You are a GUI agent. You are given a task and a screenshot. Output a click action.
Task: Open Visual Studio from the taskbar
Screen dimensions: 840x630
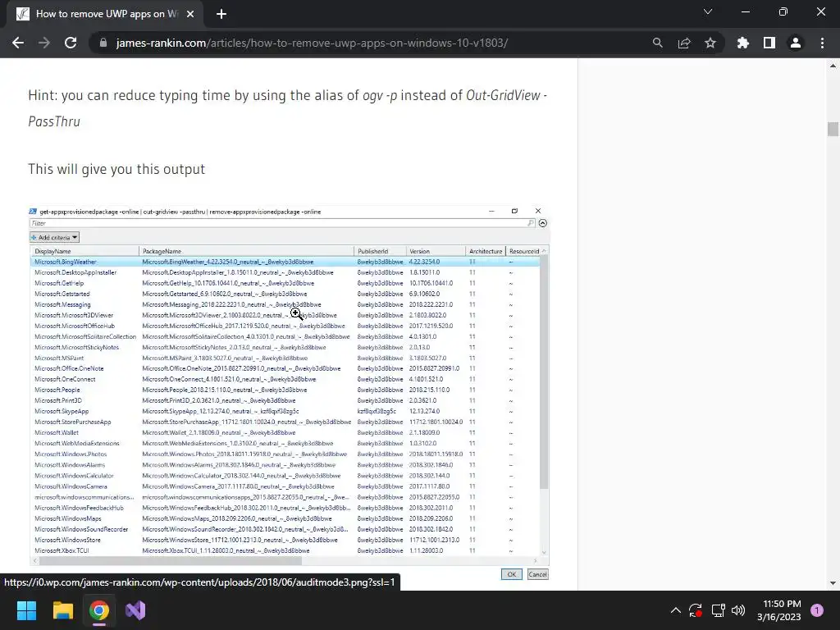click(135, 610)
